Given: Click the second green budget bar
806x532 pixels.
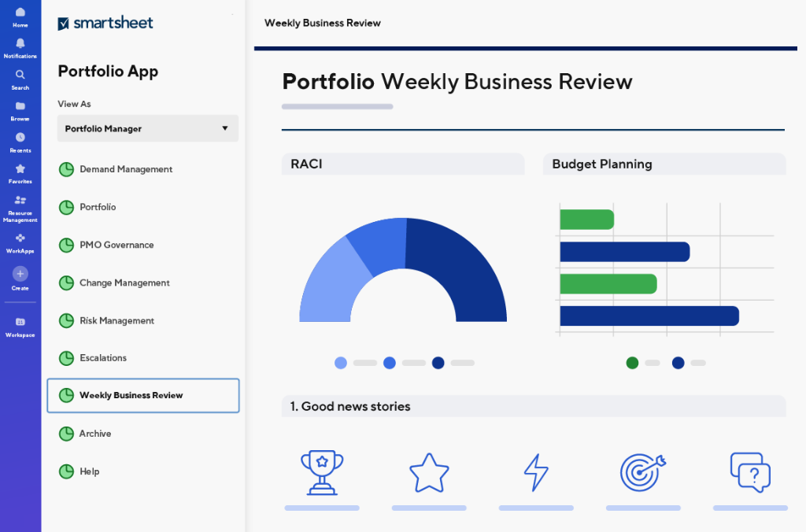Looking at the screenshot, I should [x=608, y=284].
